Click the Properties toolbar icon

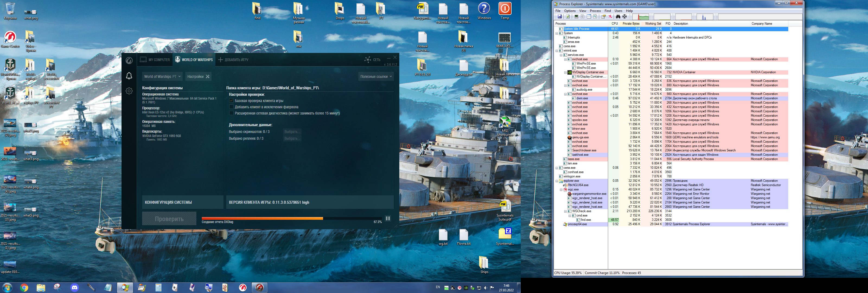click(604, 17)
